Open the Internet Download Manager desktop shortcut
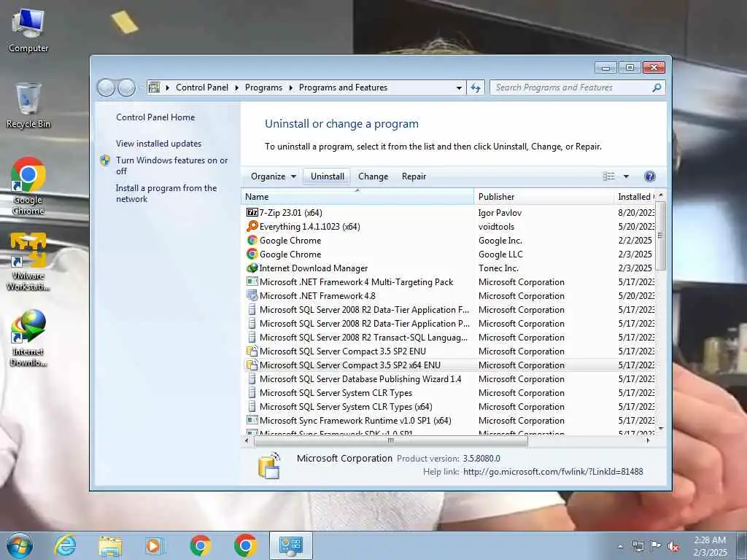The height and width of the screenshot is (560, 747). 28,338
